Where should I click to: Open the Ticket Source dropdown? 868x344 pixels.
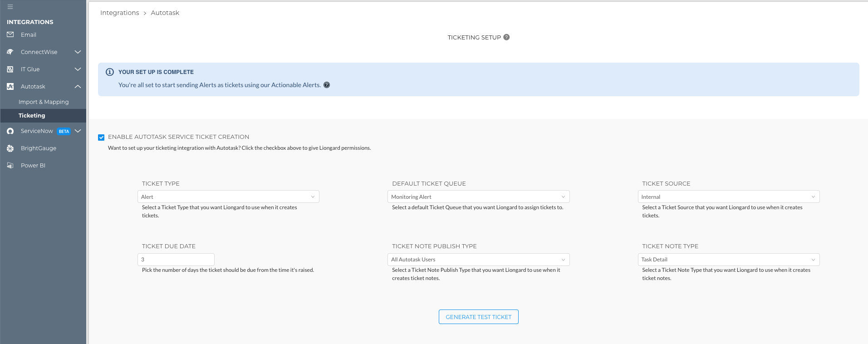[x=729, y=197]
